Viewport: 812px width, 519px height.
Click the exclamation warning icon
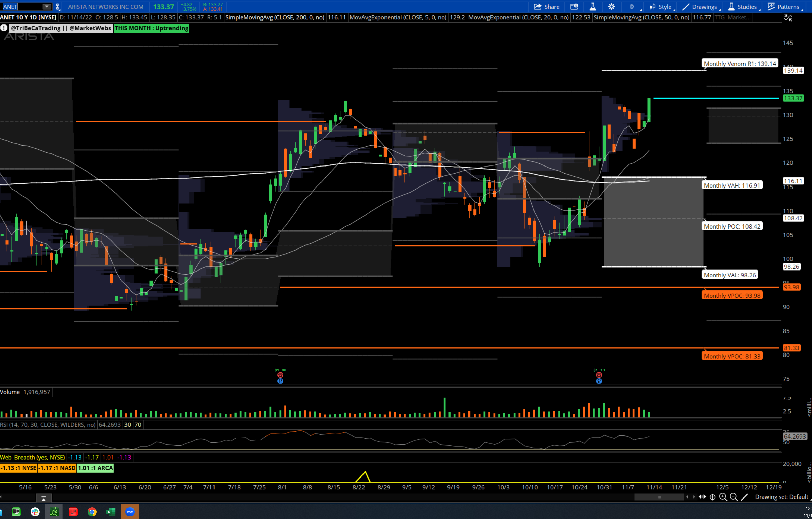(x=4, y=28)
